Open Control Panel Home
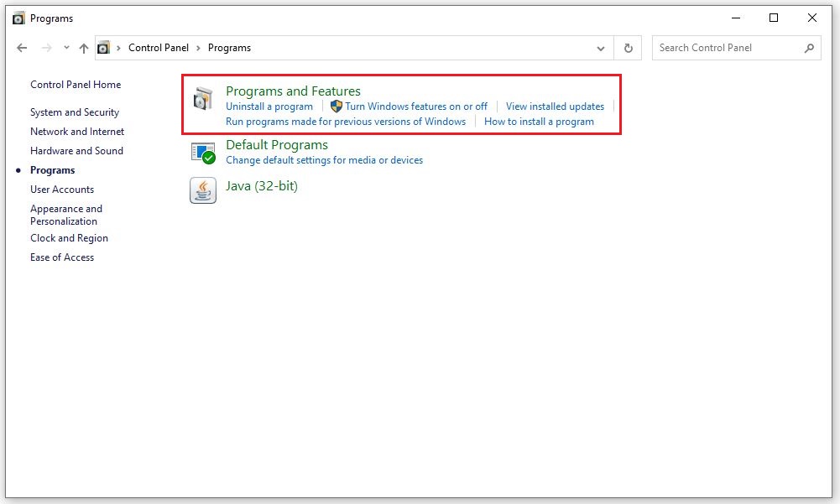 75,84
